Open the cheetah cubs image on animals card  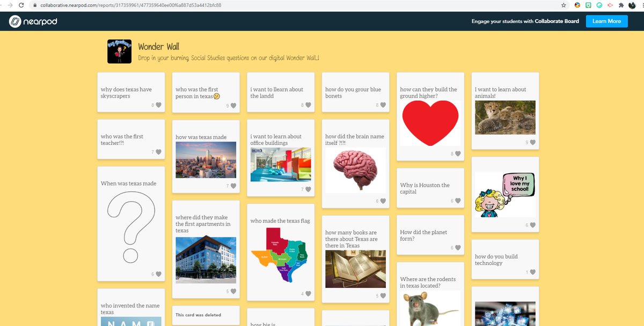pos(505,117)
